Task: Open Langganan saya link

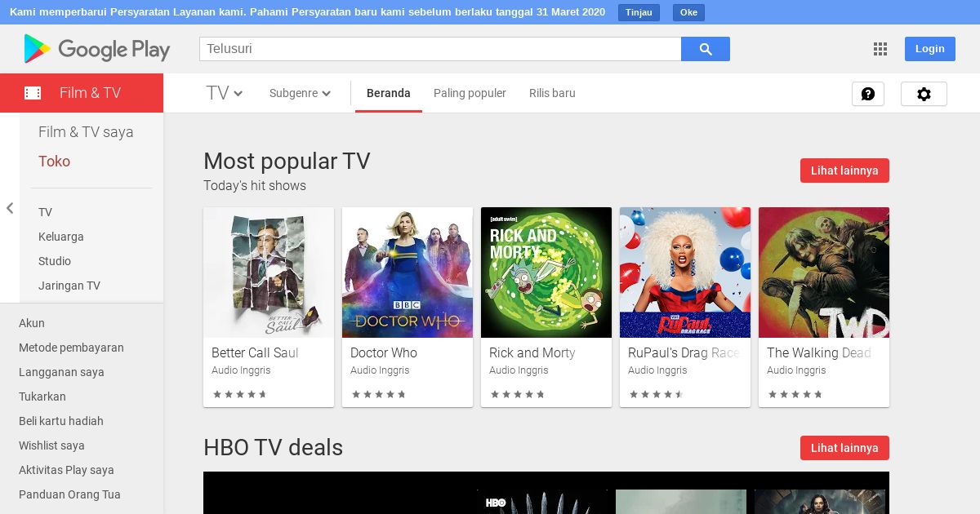Action: click(61, 372)
